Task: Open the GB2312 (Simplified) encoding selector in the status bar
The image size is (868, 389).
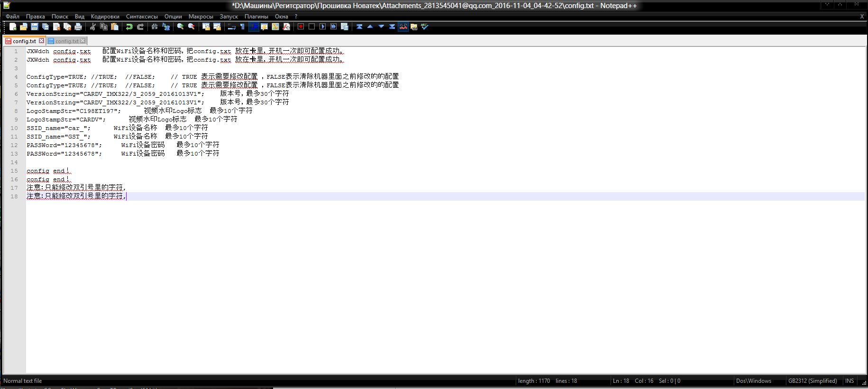Action: [x=812, y=381]
